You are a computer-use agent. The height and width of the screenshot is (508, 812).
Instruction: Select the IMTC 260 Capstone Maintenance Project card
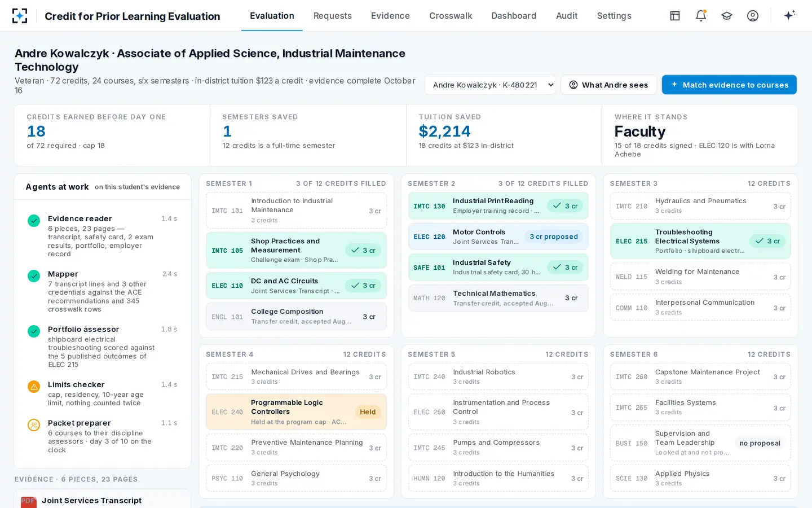700,376
